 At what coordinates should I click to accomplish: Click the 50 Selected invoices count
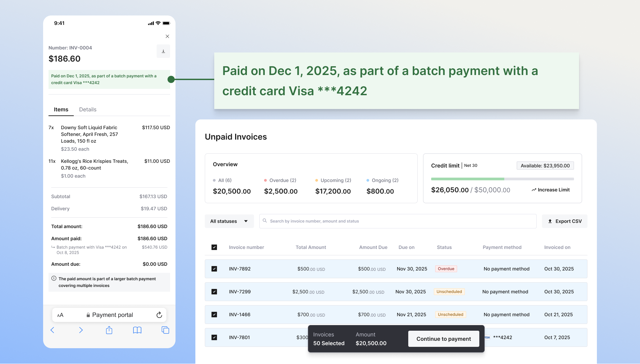(x=329, y=343)
